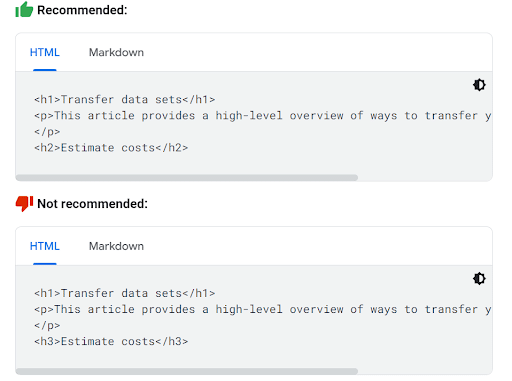The height and width of the screenshot is (381, 512).
Task: Click the h3 Estimate costs code line
Action: click(x=111, y=341)
